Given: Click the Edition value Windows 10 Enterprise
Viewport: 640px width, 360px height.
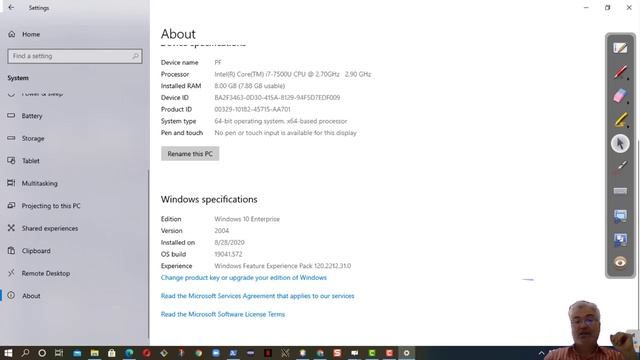Looking at the screenshot, I should [x=247, y=219].
